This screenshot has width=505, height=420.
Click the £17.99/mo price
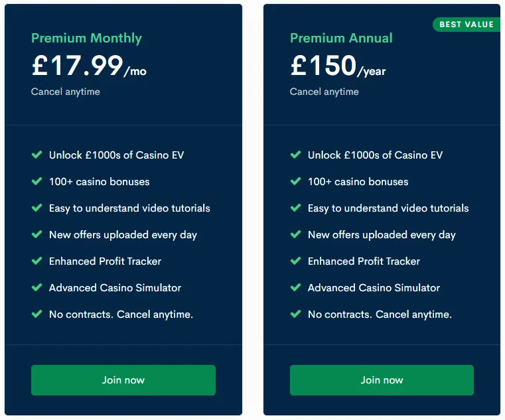click(x=89, y=66)
